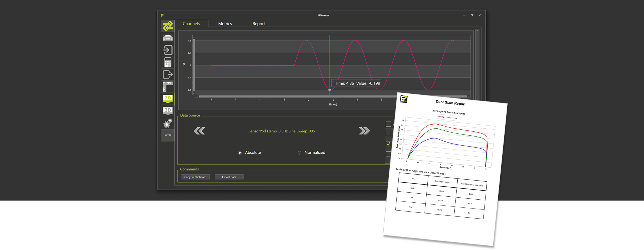Select the ruler measurement icon

pos(168,86)
